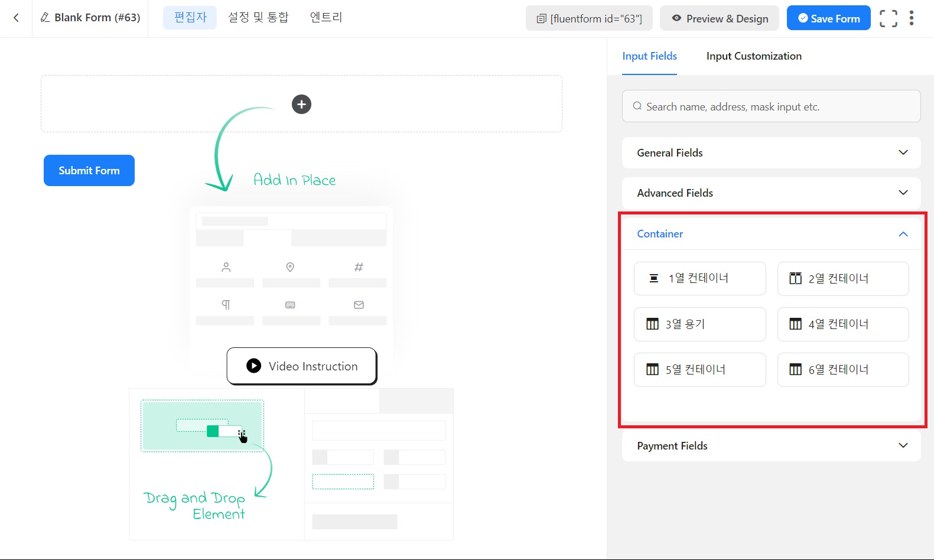Click the pencil icon beside Blank Form title
Screen dimensions: 934x560
tap(45, 18)
